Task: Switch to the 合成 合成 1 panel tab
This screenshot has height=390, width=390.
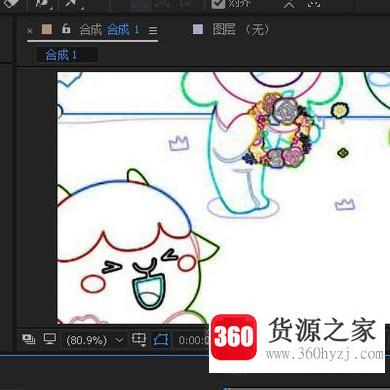Action: [x=109, y=30]
